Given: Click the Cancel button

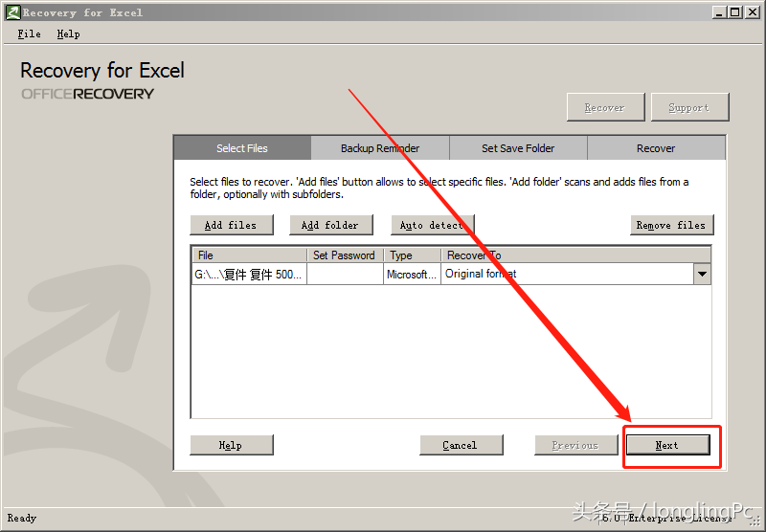Looking at the screenshot, I should point(462,445).
